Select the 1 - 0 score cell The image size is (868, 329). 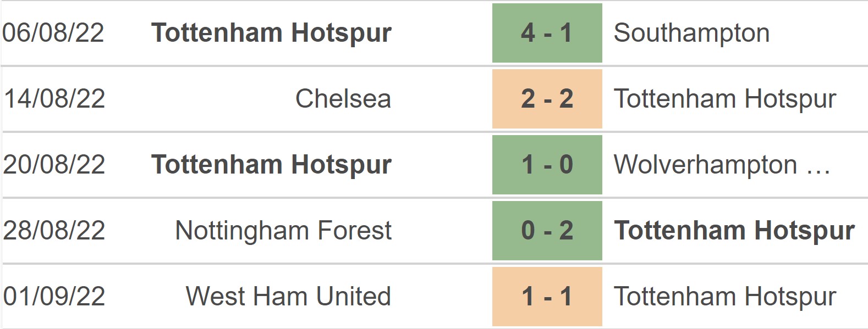tap(547, 165)
